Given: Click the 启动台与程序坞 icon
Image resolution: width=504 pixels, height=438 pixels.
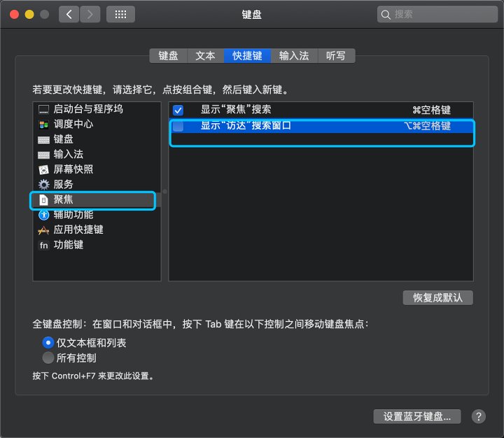Looking at the screenshot, I should point(43,109).
